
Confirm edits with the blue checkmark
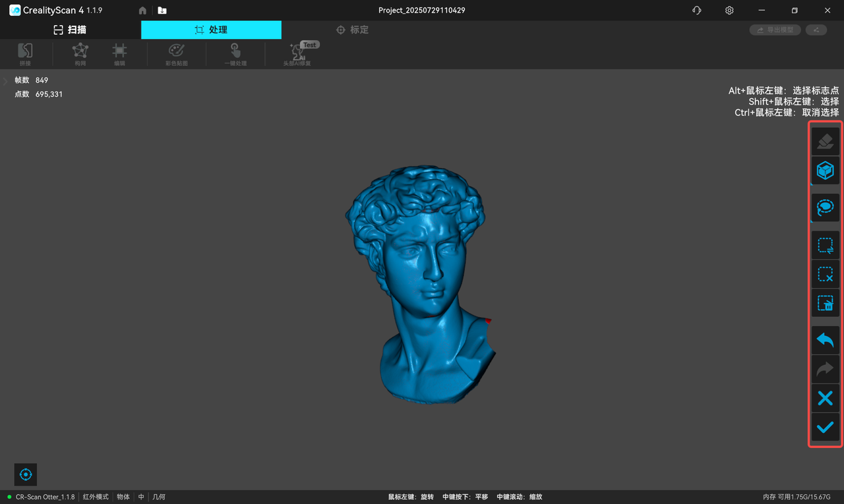tap(825, 427)
